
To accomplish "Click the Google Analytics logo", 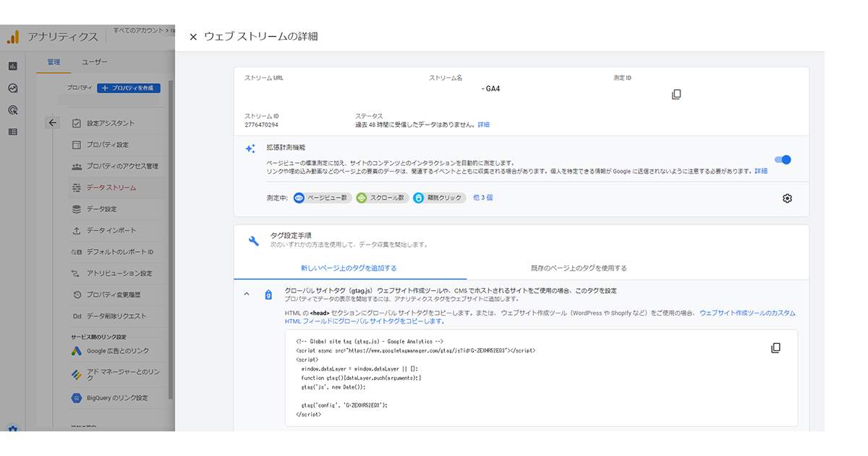I will (13, 36).
